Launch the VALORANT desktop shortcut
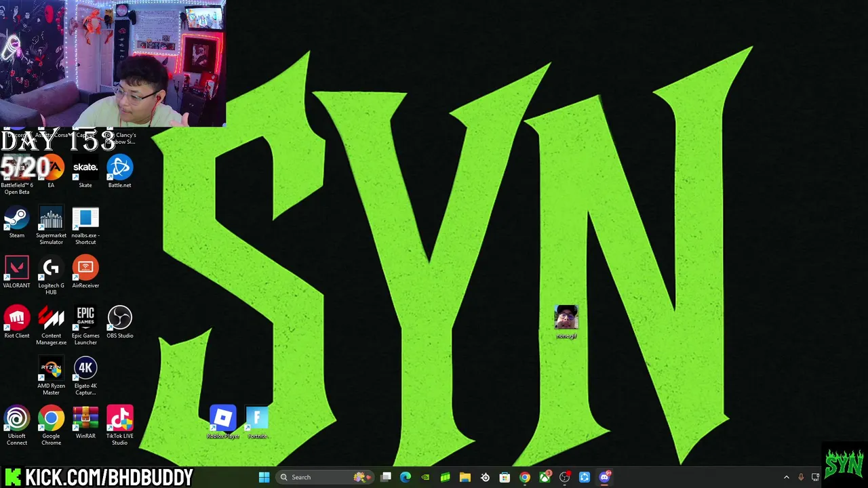 click(x=17, y=272)
